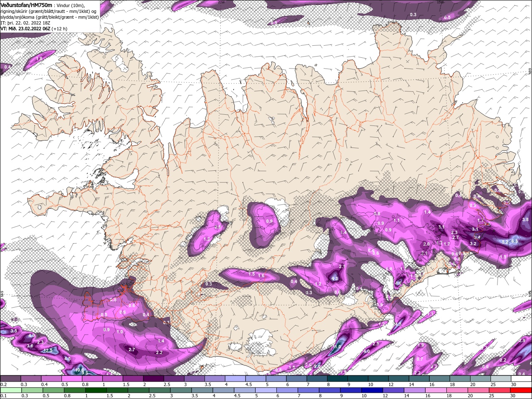
Task: Click the Veðurstofan/HM750m title text
Action: pos(26,5)
